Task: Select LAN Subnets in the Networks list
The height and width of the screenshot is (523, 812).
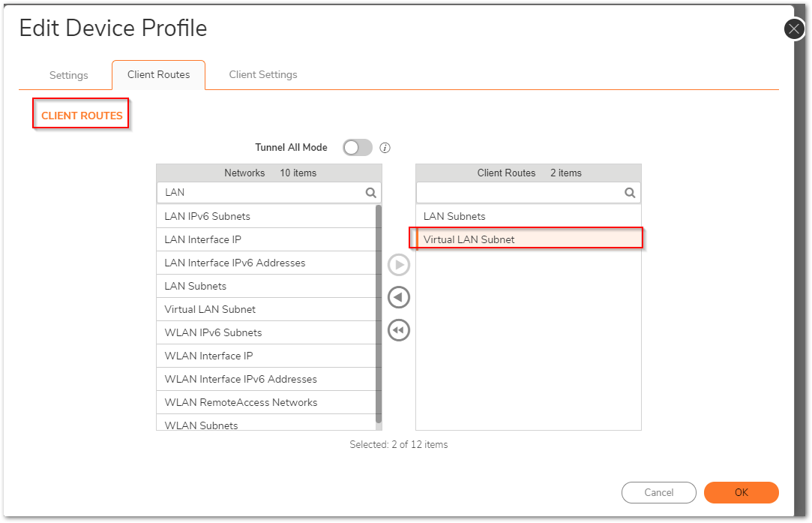Action: click(266, 286)
